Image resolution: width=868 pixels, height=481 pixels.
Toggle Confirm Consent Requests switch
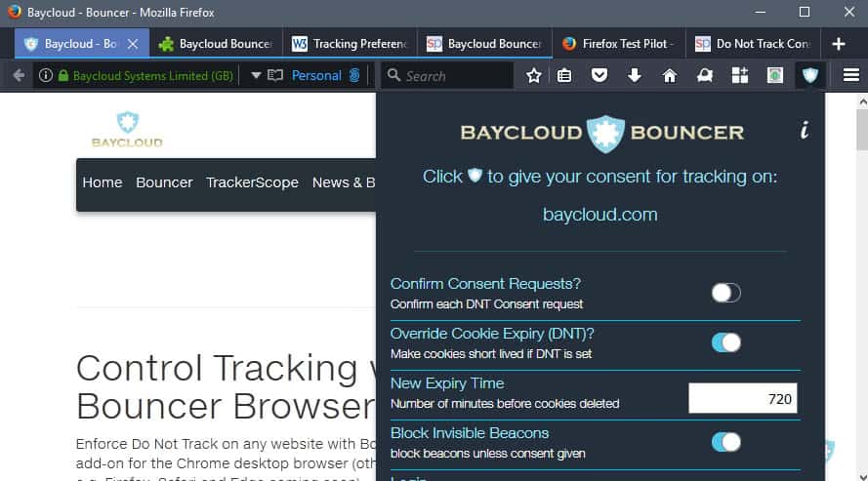725,293
